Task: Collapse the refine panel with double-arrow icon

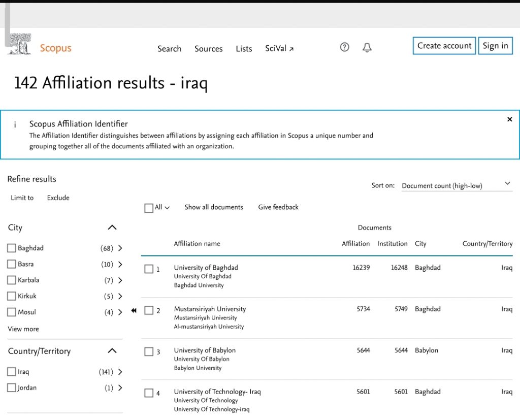Action: click(134, 310)
